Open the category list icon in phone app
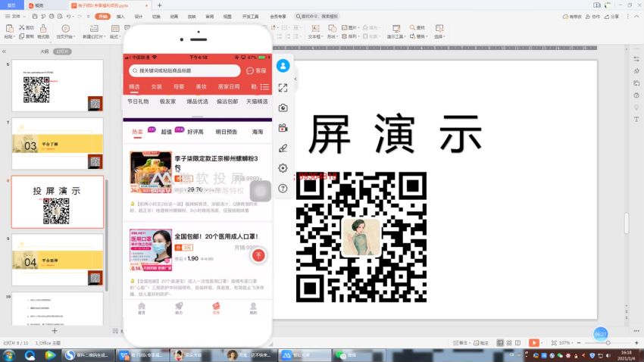Viewport: 644px width, 362px height. [x=265, y=87]
